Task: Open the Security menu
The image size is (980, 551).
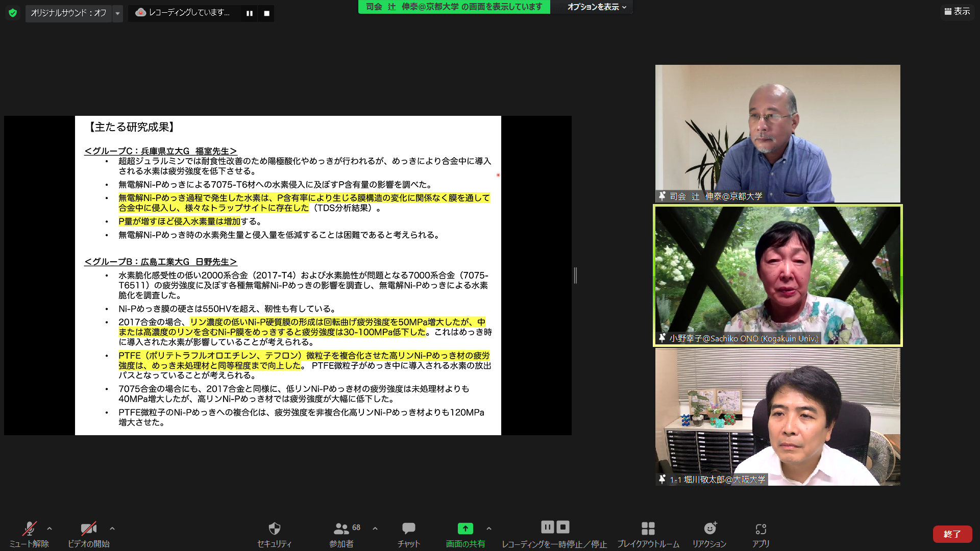Action: click(275, 534)
